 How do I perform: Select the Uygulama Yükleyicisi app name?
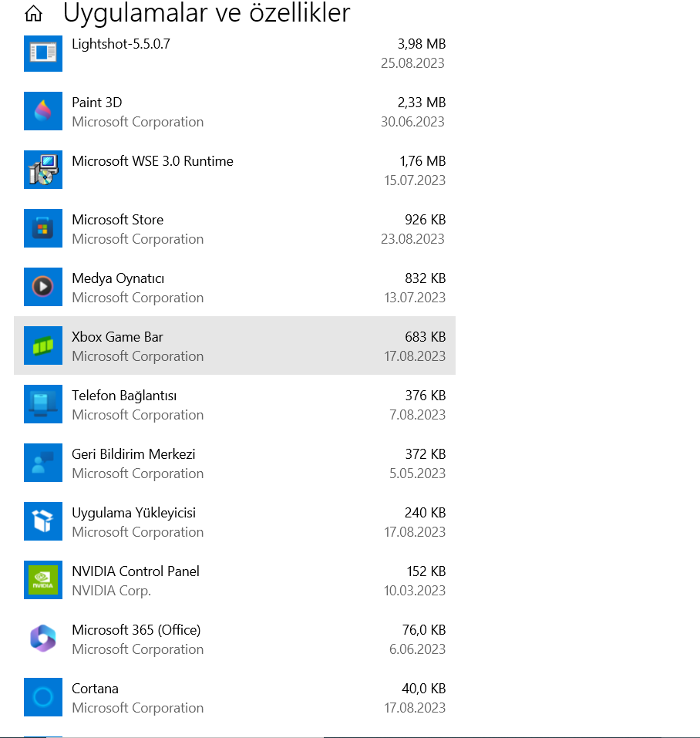pyautogui.click(x=133, y=513)
